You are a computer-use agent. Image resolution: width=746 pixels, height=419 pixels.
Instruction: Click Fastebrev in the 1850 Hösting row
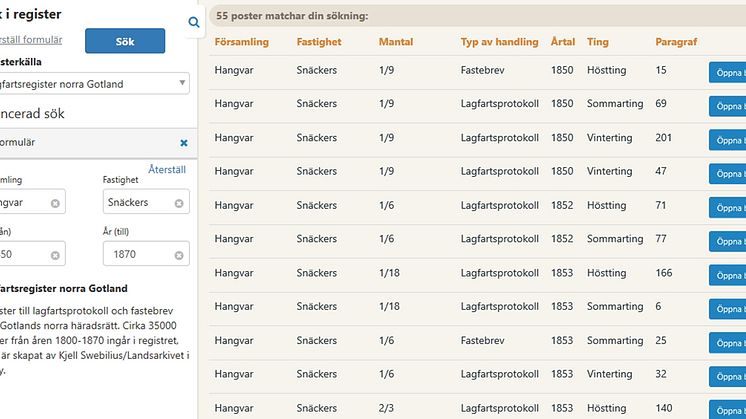(x=482, y=70)
